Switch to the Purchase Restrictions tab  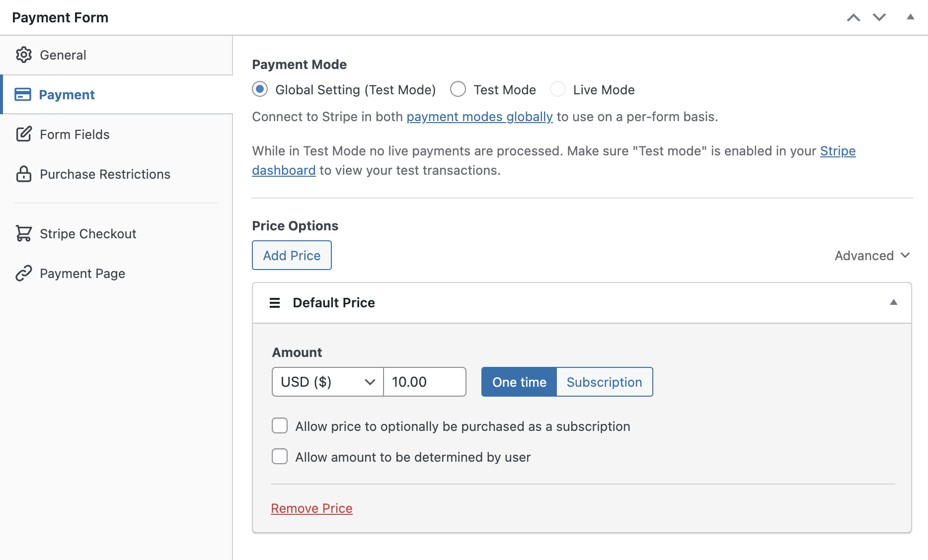(105, 174)
